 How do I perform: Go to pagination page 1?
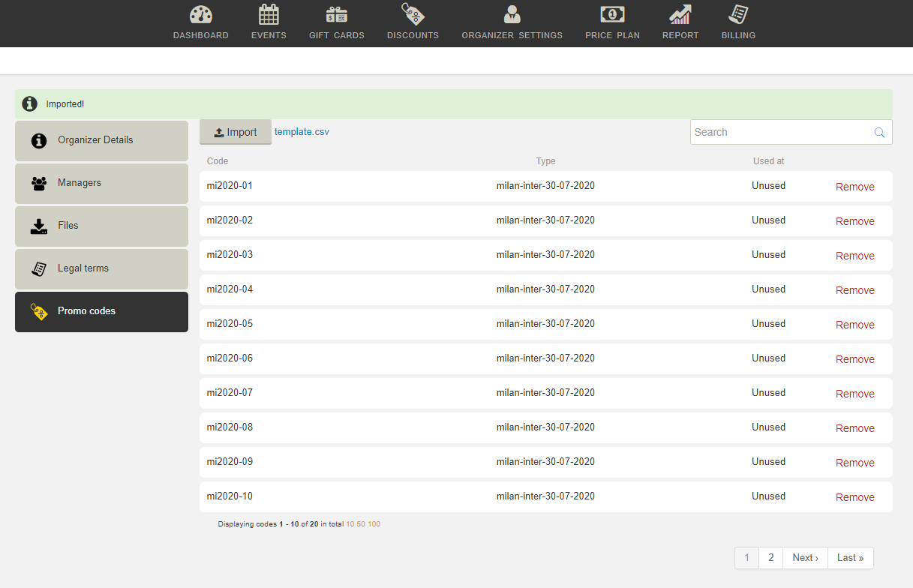tap(746, 558)
